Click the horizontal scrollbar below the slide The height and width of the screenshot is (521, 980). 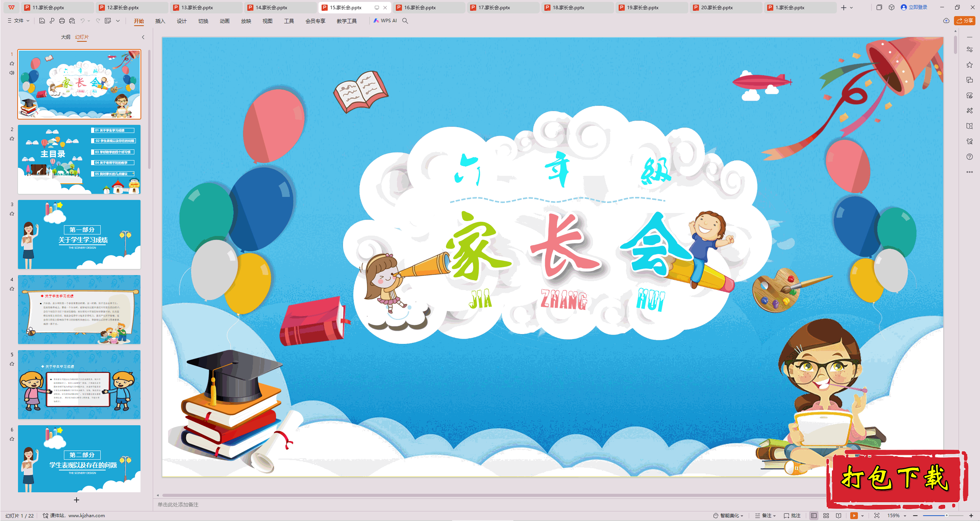tap(494, 495)
